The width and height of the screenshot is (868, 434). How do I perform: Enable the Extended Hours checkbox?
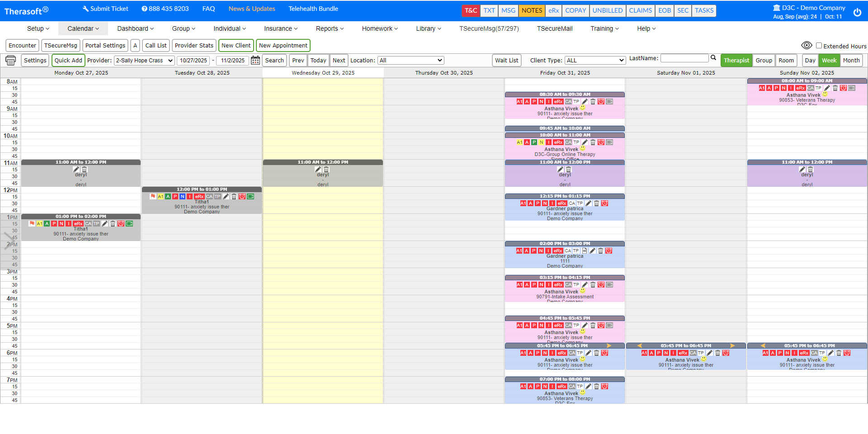pyautogui.click(x=819, y=46)
